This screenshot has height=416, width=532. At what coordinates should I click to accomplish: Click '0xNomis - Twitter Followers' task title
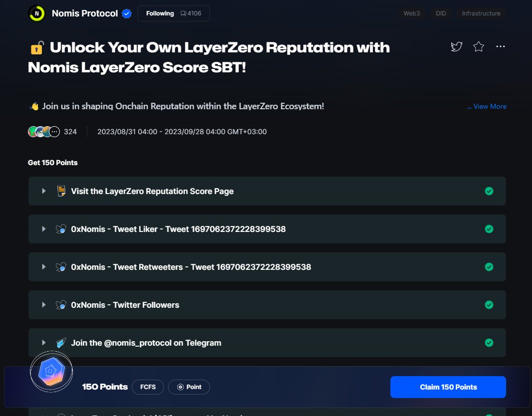[x=125, y=305]
